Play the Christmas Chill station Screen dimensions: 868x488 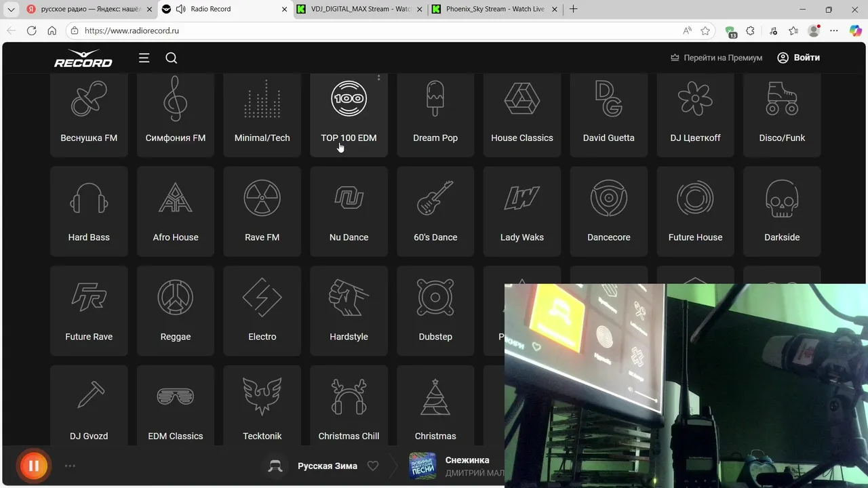pos(349,405)
